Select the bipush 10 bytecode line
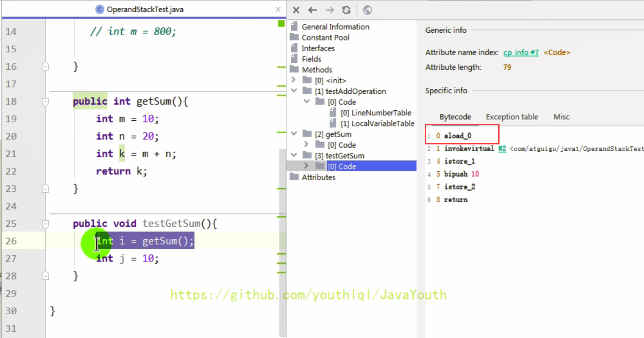The height and width of the screenshot is (338, 644). tap(460, 174)
